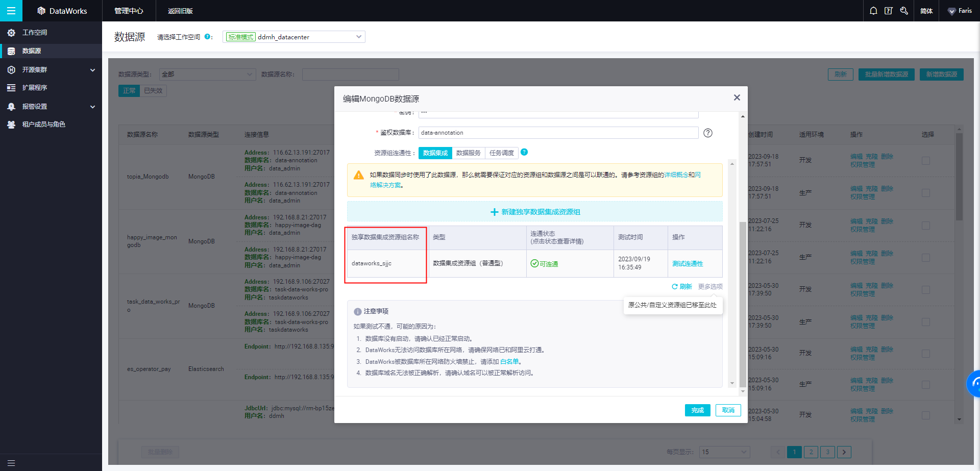The image size is (980, 471).
Task: Click the 工作空间 gear icon in sidebar
Action: point(11,33)
